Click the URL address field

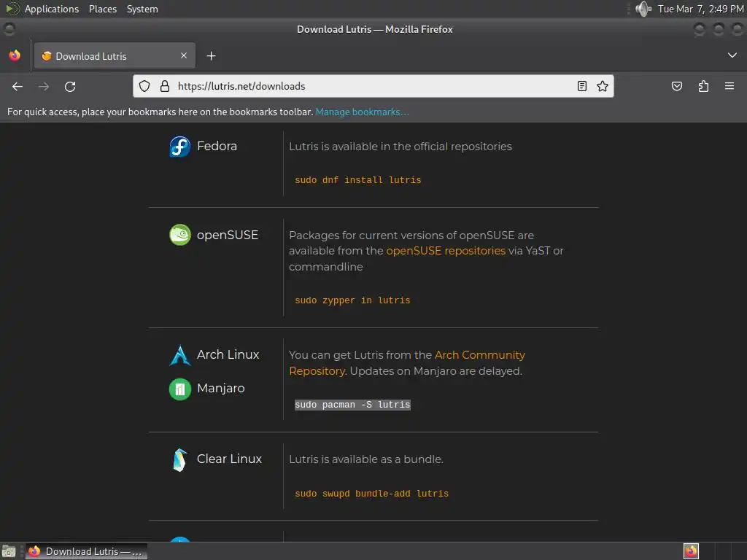(374, 86)
